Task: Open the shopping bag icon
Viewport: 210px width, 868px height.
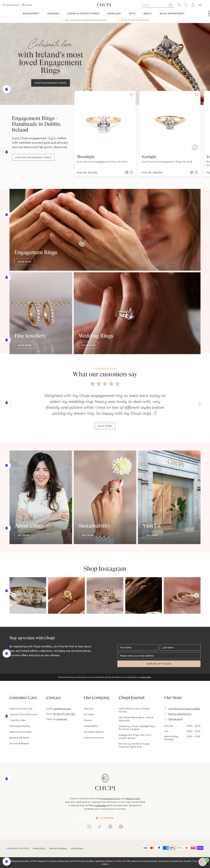Action: click(193, 5)
